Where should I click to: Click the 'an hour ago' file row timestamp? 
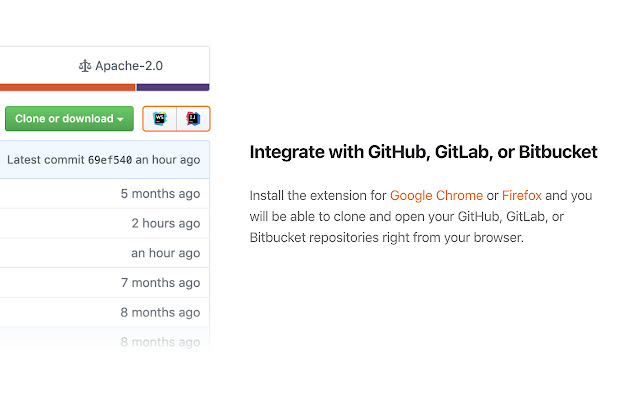[166, 253]
